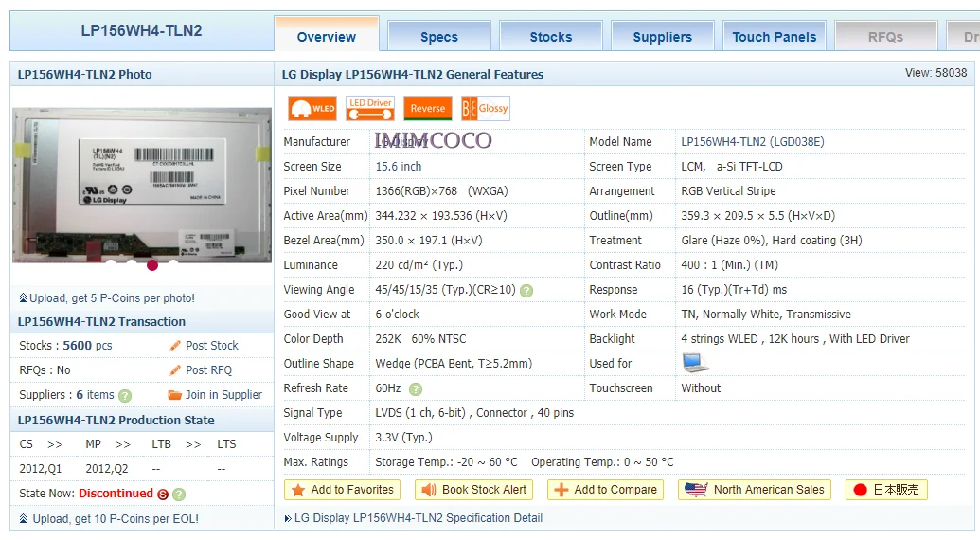The image size is (980, 540).
Task: Click help icon next to Discontinued state
Action: (x=179, y=495)
